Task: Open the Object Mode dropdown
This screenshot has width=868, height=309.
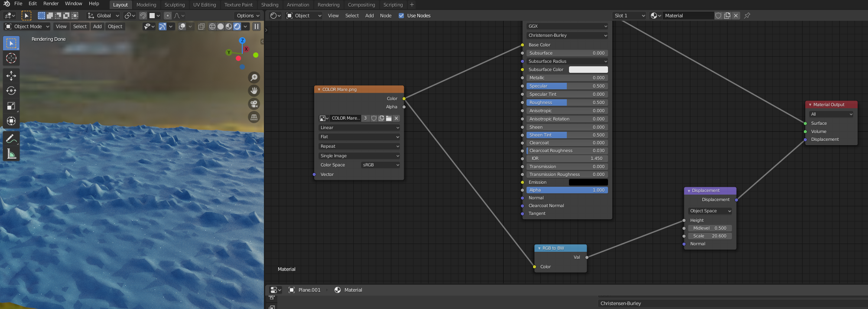Action: (27, 26)
